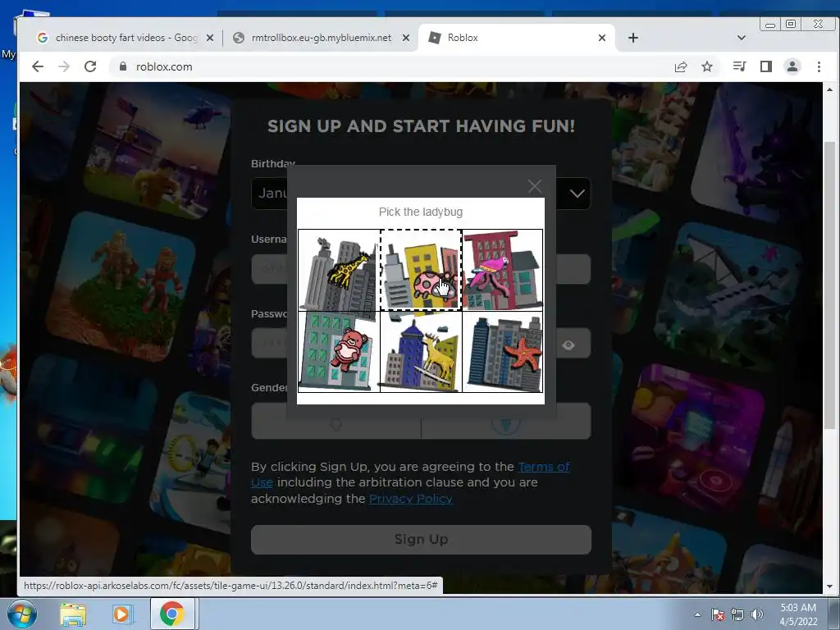
Task: Close the captcha dialog with the X
Action: (x=535, y=186)
